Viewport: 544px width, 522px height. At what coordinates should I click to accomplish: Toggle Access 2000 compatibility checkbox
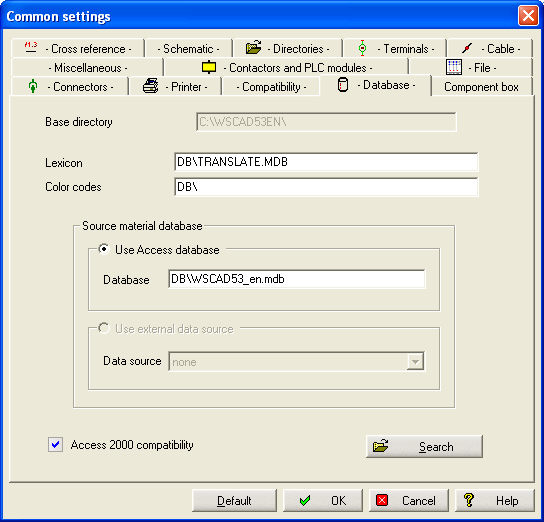point(56,444)
